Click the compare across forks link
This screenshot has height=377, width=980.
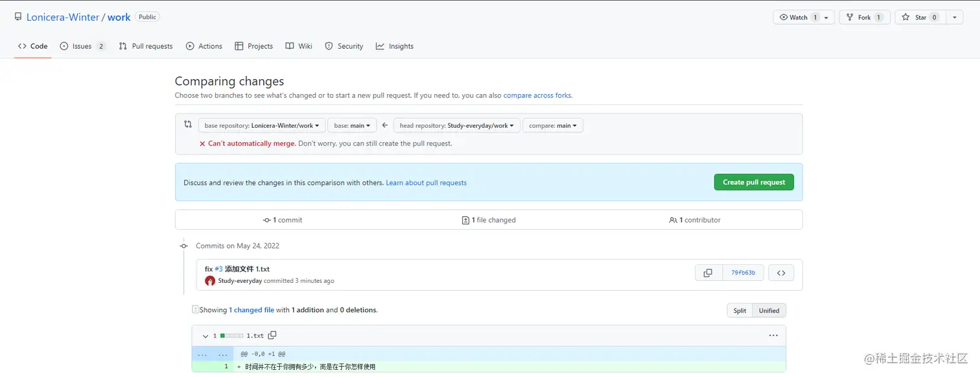click(x=537, y=95)
